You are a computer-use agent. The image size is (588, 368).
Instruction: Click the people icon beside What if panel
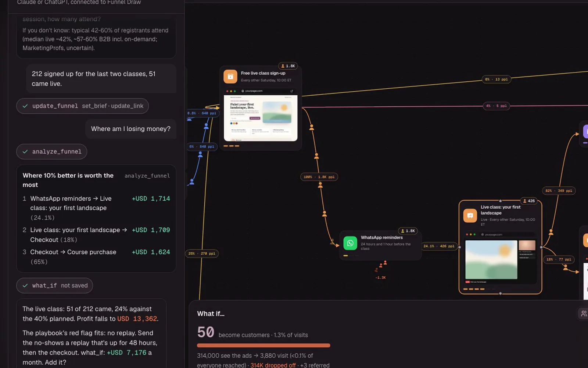tap(584, 314)
